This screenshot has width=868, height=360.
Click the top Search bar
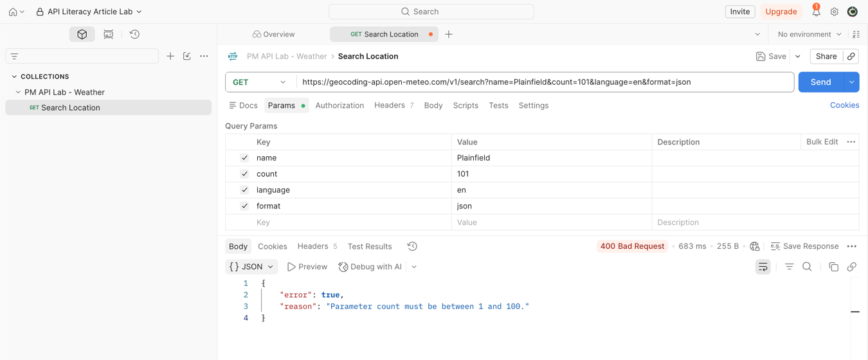(431, 12)
